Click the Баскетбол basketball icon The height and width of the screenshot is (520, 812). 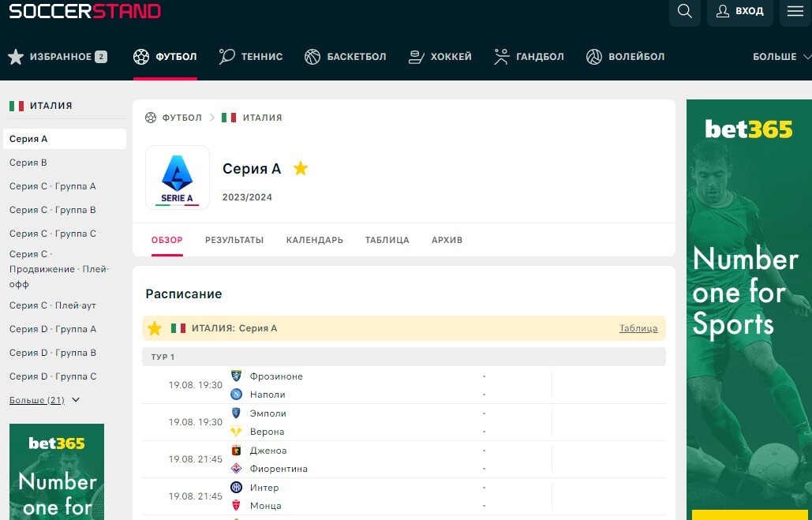(x=311, y=56)
